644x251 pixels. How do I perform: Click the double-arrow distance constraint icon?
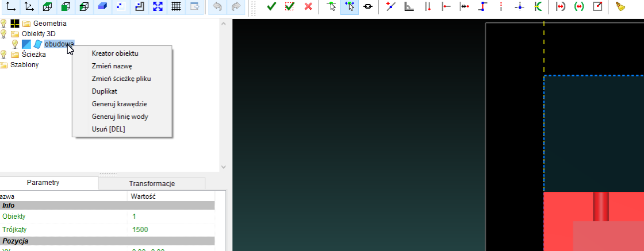click(x=465, y=6)
